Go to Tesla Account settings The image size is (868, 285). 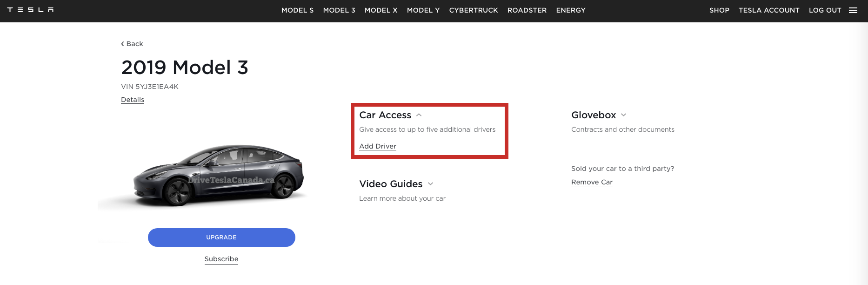tap(769, 10)
